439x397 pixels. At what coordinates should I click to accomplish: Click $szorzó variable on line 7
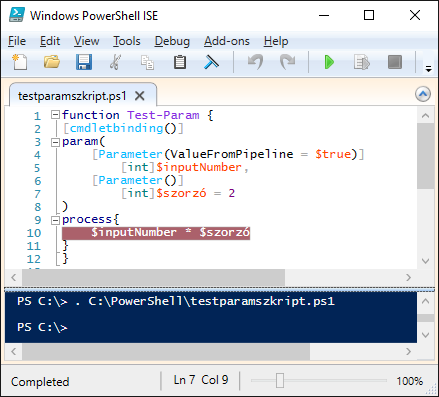[x=181, y=193]
